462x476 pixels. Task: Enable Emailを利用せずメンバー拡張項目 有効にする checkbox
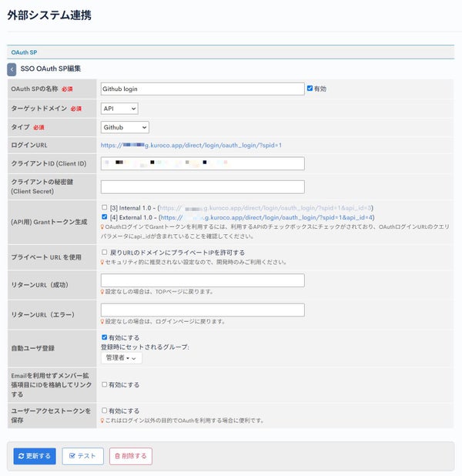click(105, 384)
